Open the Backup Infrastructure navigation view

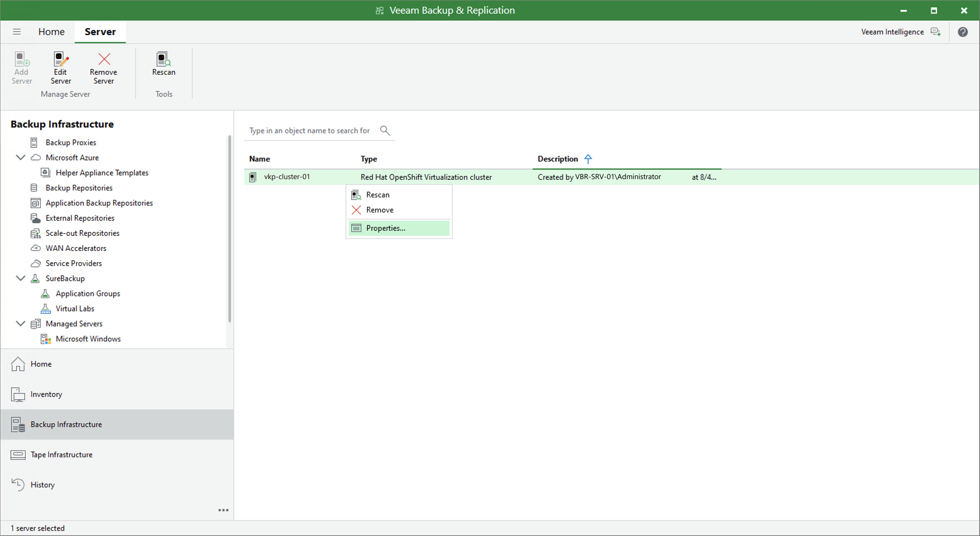[x=117, y=425]
